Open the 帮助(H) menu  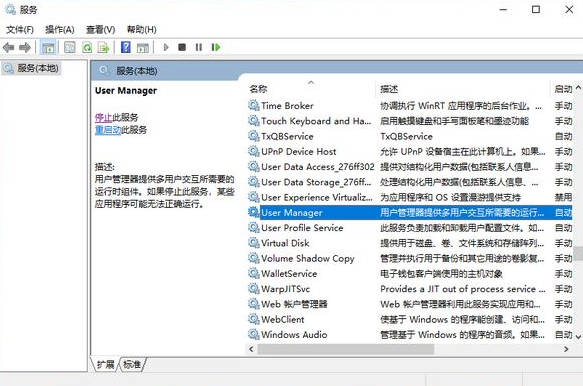click(141, 29)
